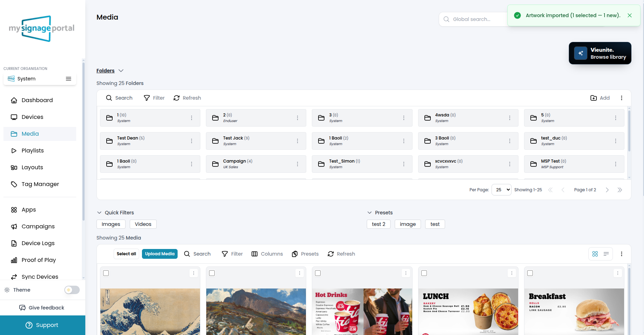Go to next folders page
This screenshot has height=335, width=644.
(x=607, y=190)
